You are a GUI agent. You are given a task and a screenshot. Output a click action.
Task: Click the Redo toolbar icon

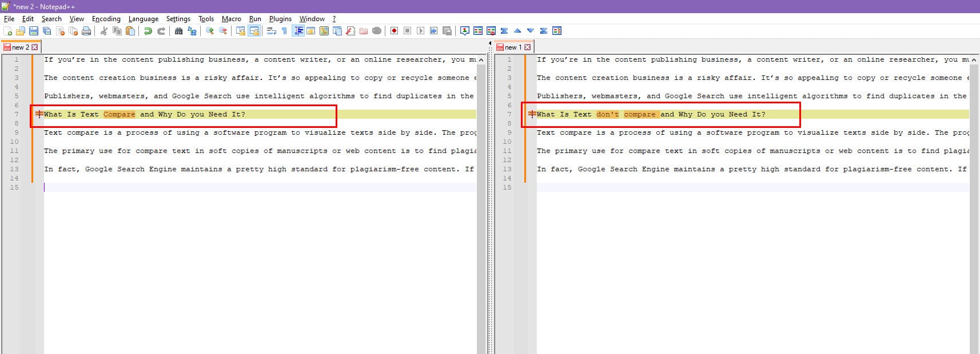point(161,31)
